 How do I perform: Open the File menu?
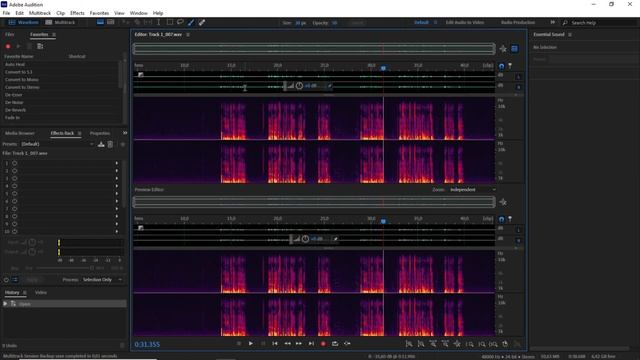coord(6,13)
